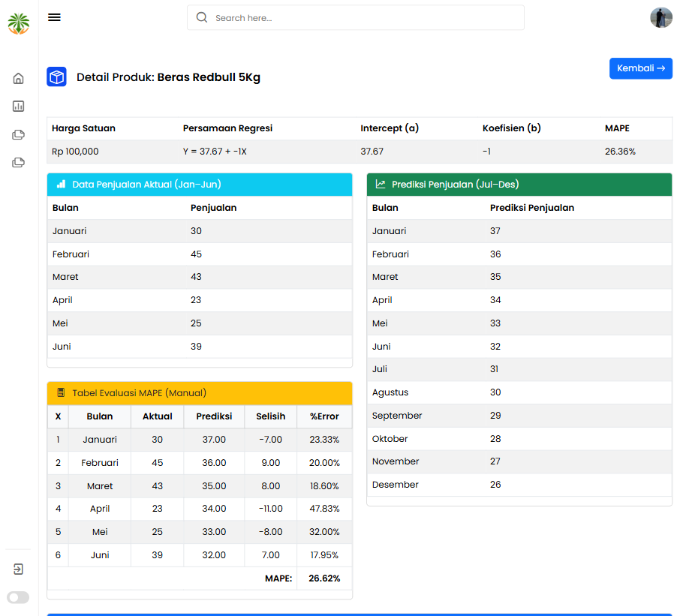Screen dimensions: 680x616
Task: Click the 'Persamaan Regresi' column header
Action: (x=227, y=128)
